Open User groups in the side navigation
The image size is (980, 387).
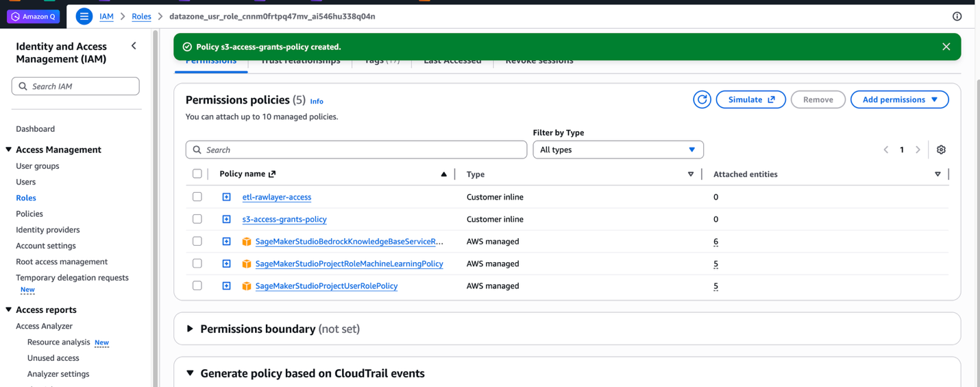click(x=38, y=166)
